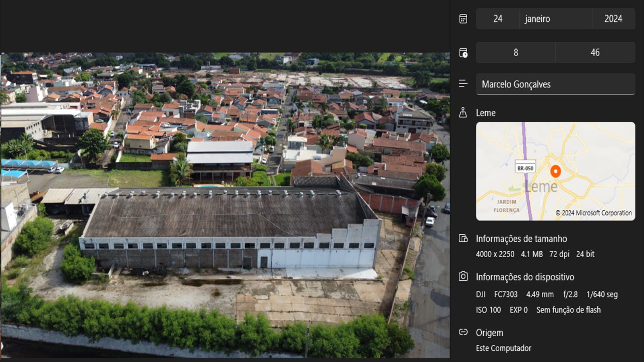
Task: Click the aerial warehouse photo
Action: (225, 205)
